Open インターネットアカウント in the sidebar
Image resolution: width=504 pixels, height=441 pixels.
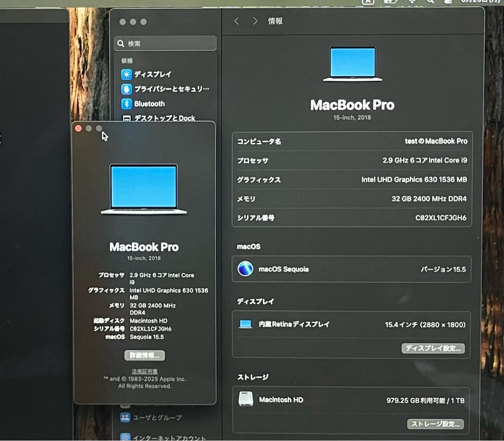[x=163, y=437]
